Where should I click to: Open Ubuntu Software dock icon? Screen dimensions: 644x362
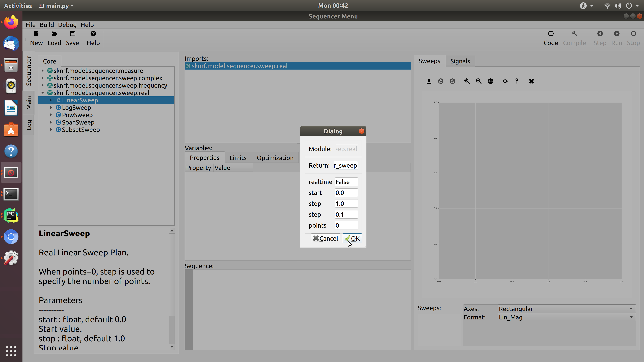point(11,129)
